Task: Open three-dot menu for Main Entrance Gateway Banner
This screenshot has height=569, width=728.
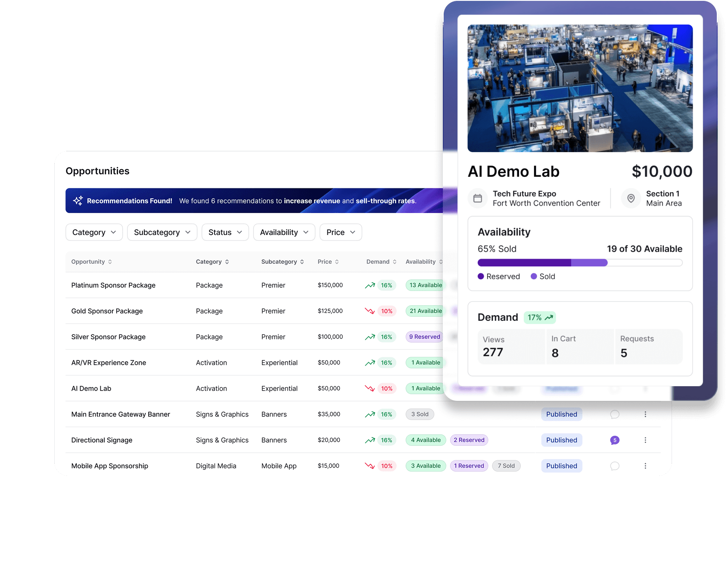Action: pos(645,414)
